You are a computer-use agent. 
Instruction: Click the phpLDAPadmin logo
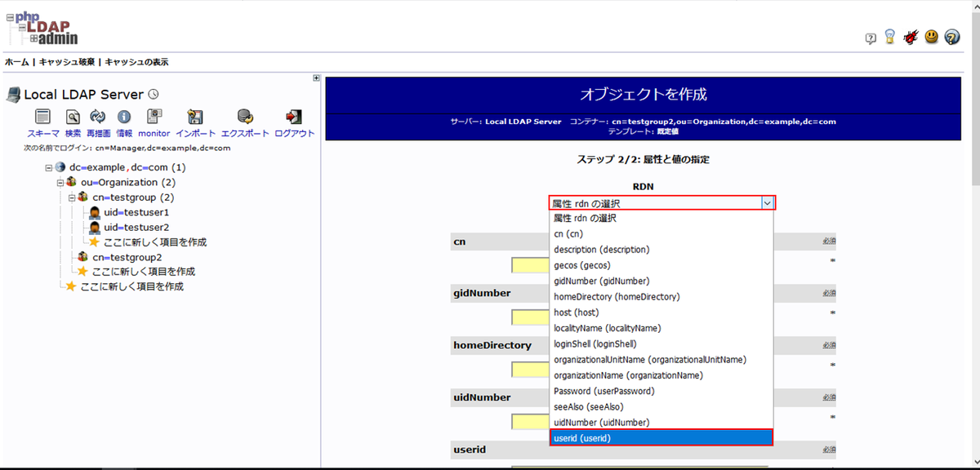coord(41,27)
